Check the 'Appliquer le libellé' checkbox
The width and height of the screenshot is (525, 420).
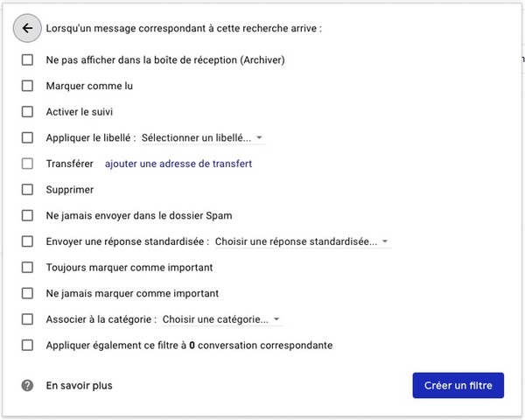click(28, 138)
